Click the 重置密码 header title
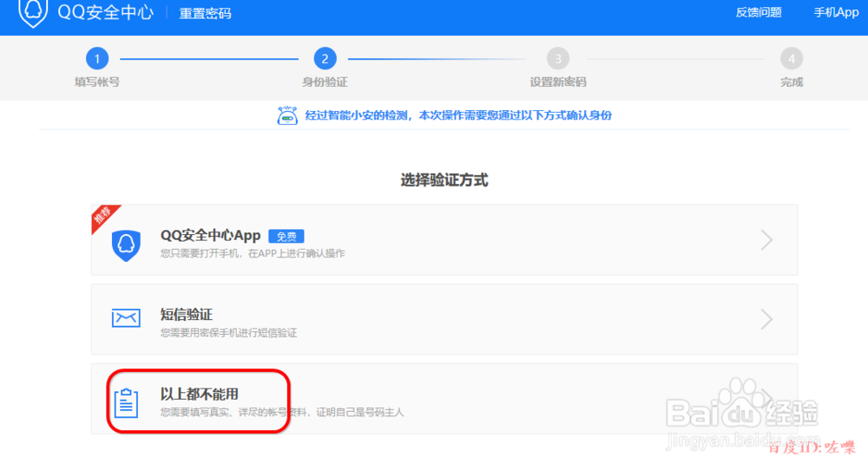The width and height of the screenshot is (868, 470). click(x=205, y=13)
